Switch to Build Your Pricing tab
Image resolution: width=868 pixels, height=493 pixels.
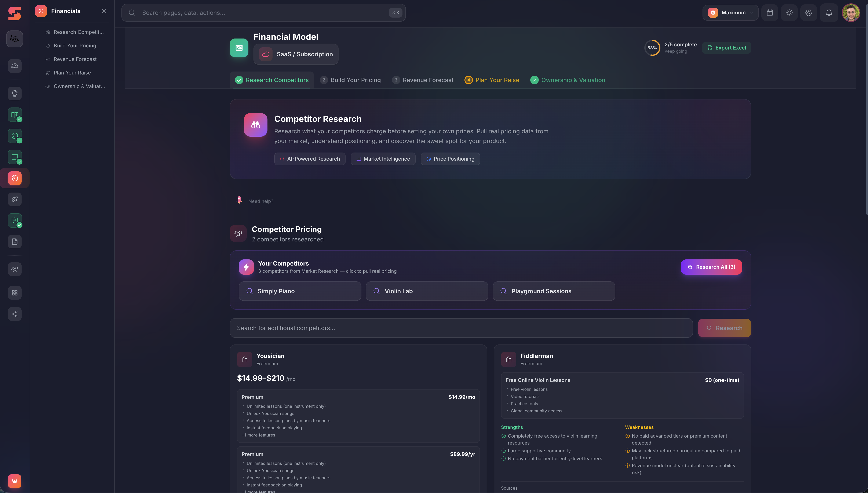pos(350,80)
